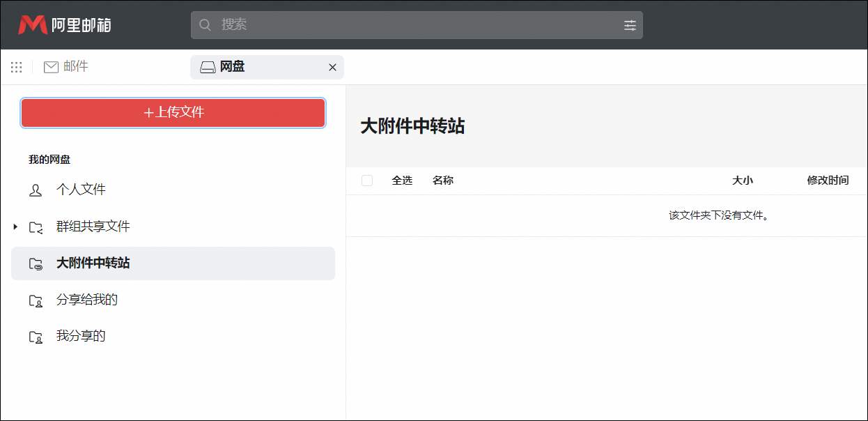Open 群组共享文件 in the sidebar

click(173, 227)
